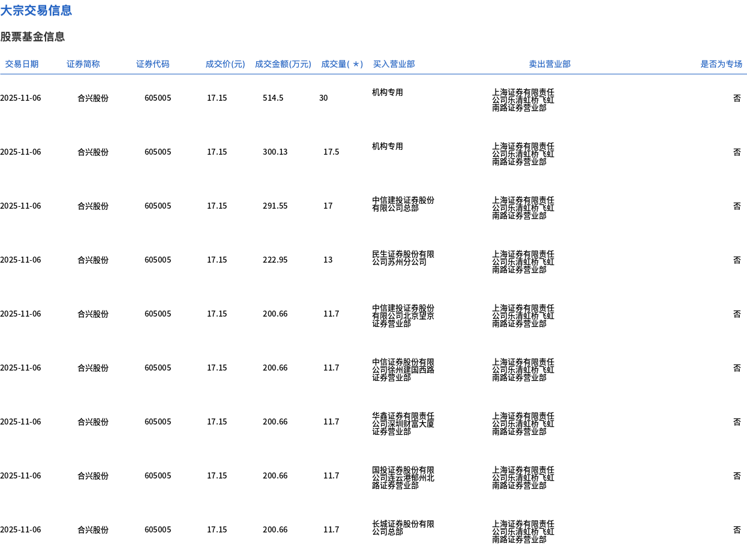Viewport: 747px width, 560px height.
Task: Click 机构专用 in the 300.13 row
Action: (x=388, y=146)
